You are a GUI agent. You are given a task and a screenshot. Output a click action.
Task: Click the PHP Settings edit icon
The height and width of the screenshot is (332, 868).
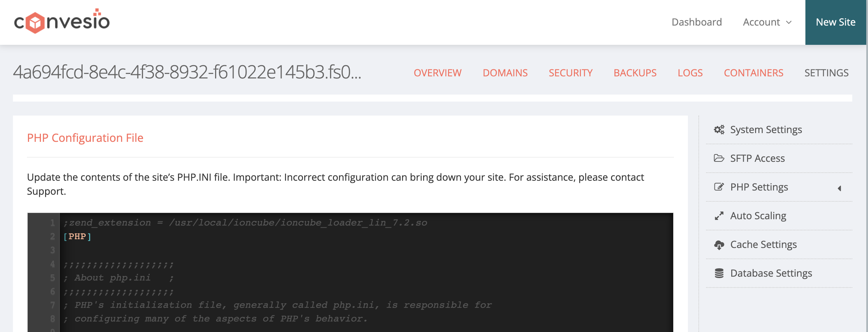[719, 187]
